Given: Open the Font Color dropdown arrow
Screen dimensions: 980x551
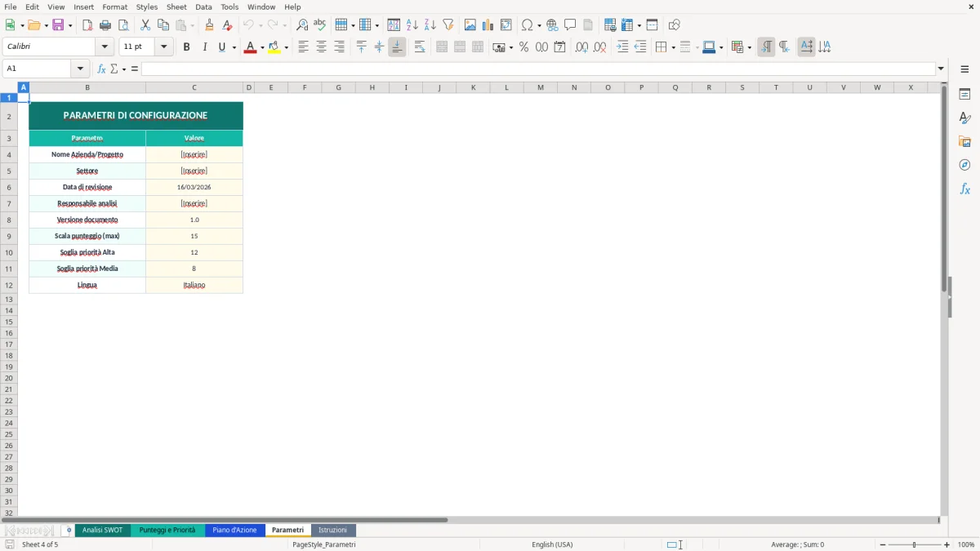Looking at the screenshot, I should 261,47.
